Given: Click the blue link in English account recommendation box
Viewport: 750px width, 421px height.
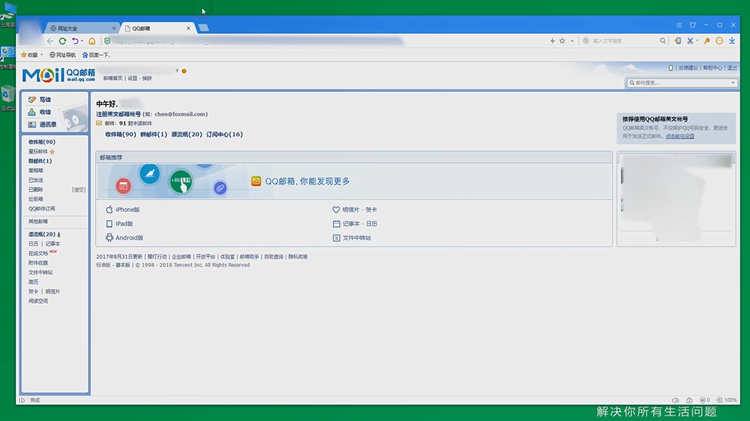Looking at the screenshot, I should [680, 136].
